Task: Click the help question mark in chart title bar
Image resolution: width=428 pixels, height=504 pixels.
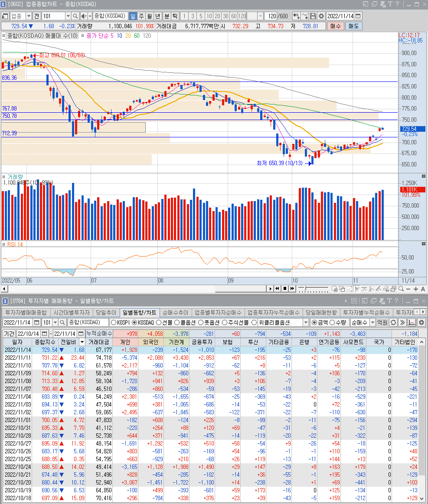Action: pyautogui.click(x=397, y=4)
